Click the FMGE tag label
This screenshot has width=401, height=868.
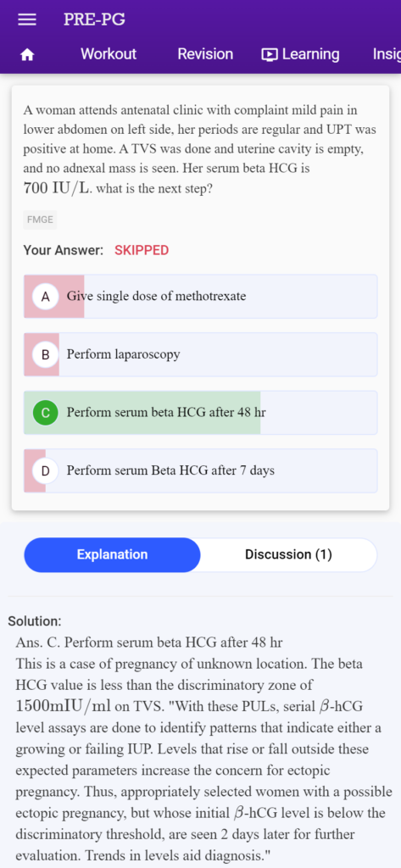40,220
